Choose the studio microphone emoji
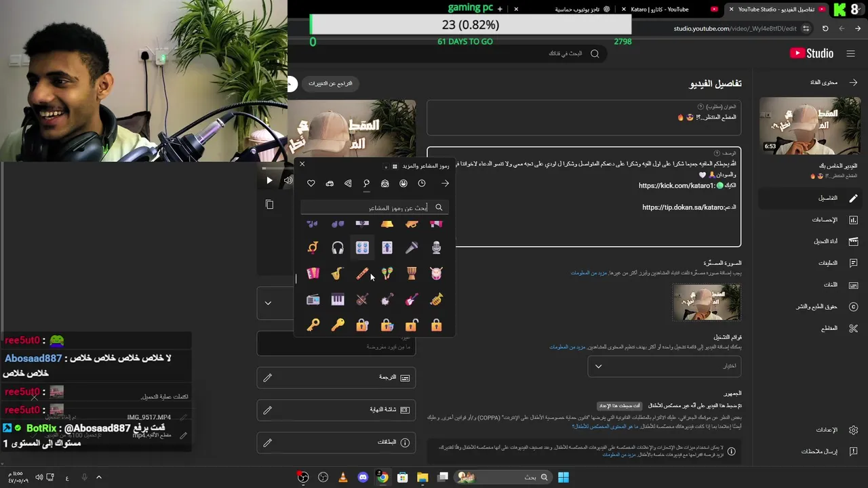The image size is (868, 488). [x=436, y=248]
